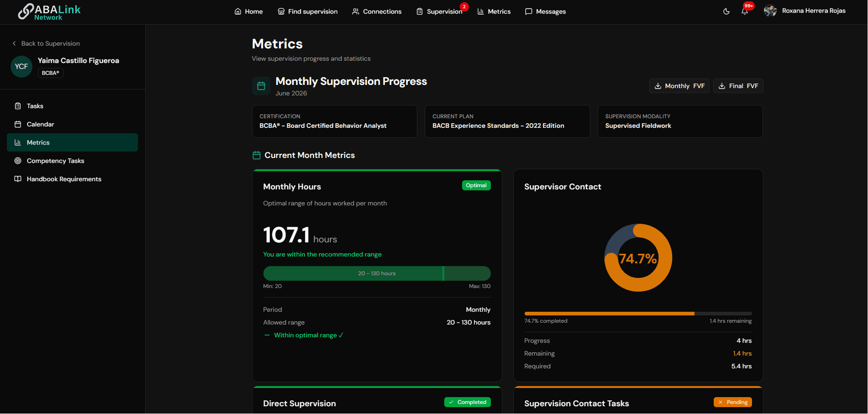
Task: Click Yaima Castillo Figueroa name
Action: [x=79, y=61]
